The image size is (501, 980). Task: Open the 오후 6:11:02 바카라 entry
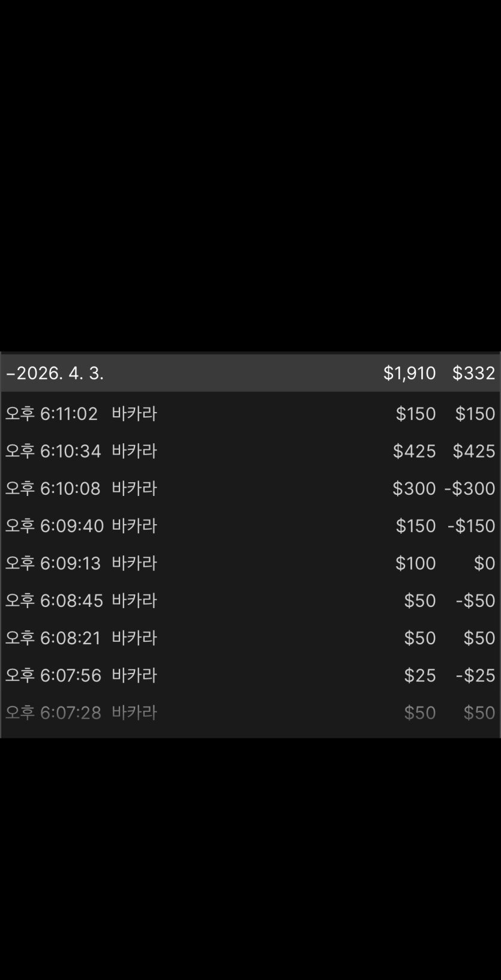(x=81, y=414)
